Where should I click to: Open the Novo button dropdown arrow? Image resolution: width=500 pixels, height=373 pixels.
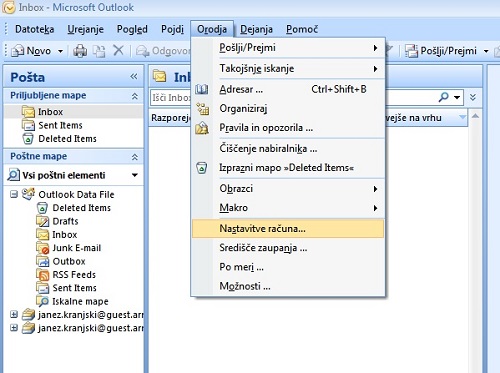[x=60, y=51]
